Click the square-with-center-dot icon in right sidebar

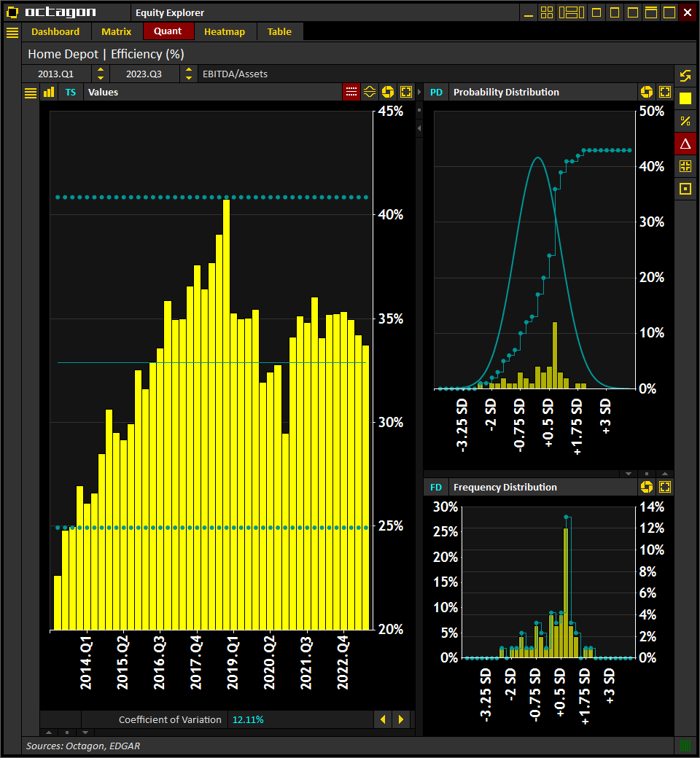pyautogui.click(x=685, y=189)
